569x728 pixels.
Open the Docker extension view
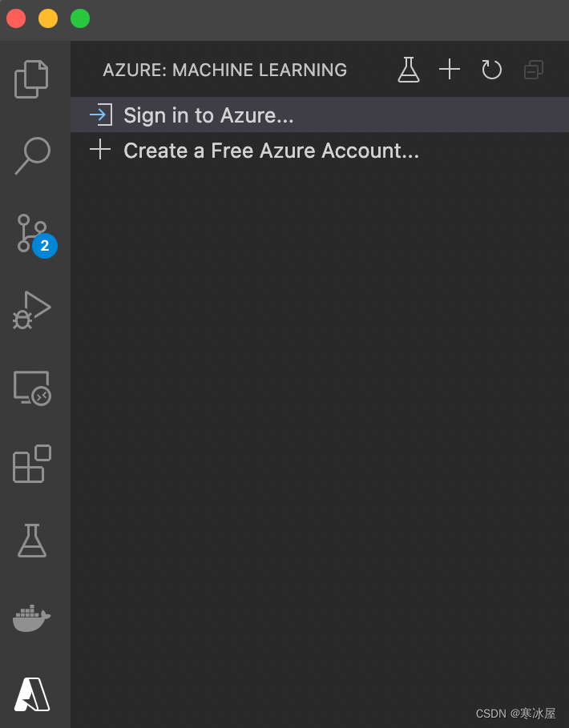point(30,617)
